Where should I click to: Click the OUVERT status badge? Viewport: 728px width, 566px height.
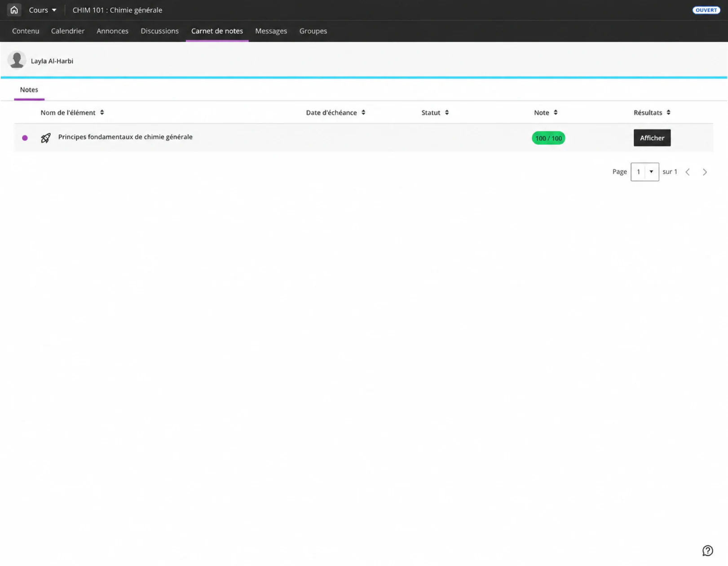click(x=706, y=10)
